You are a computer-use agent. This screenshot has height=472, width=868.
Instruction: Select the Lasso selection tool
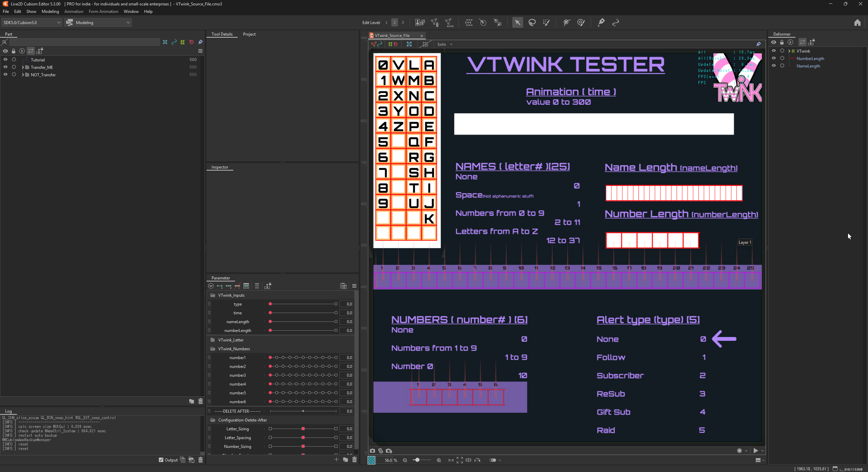[532, 22]
